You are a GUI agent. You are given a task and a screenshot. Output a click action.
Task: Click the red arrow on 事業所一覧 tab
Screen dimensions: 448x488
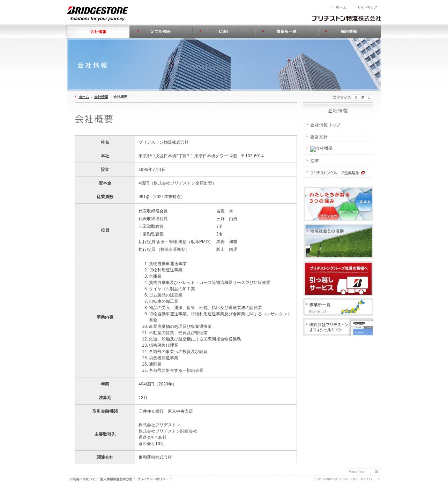point(263,31)
